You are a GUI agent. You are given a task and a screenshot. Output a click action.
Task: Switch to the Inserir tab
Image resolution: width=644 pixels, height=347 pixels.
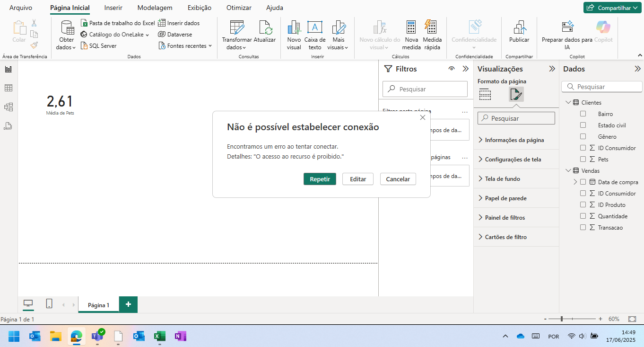(x=113, y=8)
